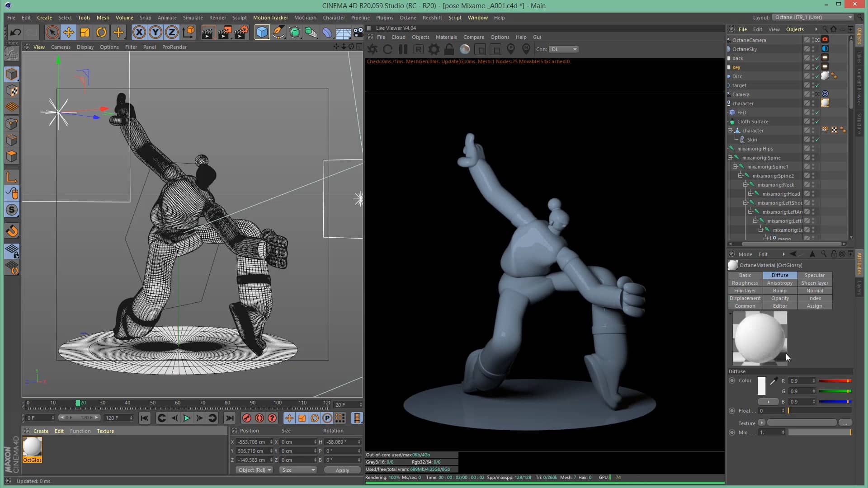Open the Chn channel dropdown in Live Viewer
Screen dimensions: 868x488
pyautogui.click(x=563, y=50)
